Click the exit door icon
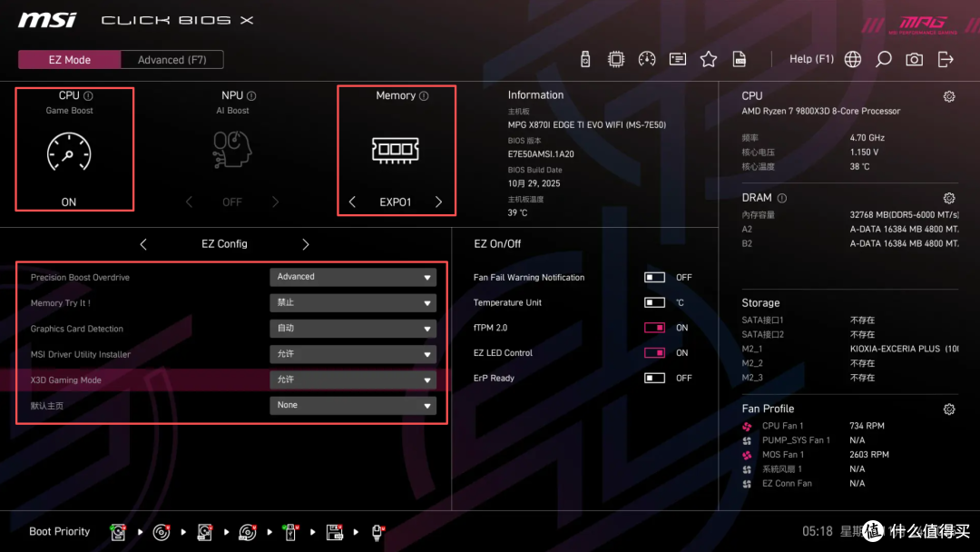 [946, 59]
